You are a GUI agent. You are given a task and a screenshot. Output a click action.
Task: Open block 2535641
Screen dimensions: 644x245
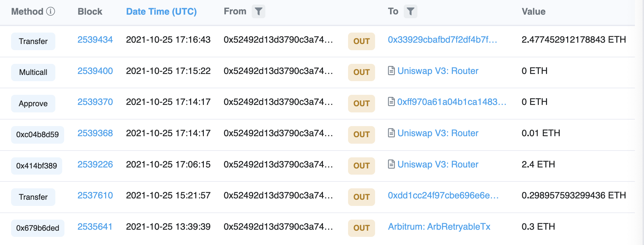tap(95, 227)
